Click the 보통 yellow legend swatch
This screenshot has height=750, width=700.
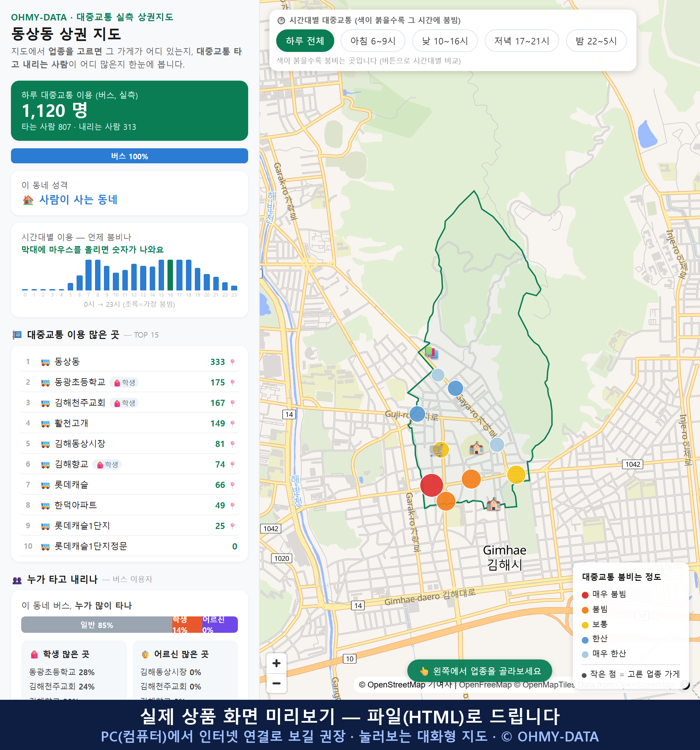585,625
